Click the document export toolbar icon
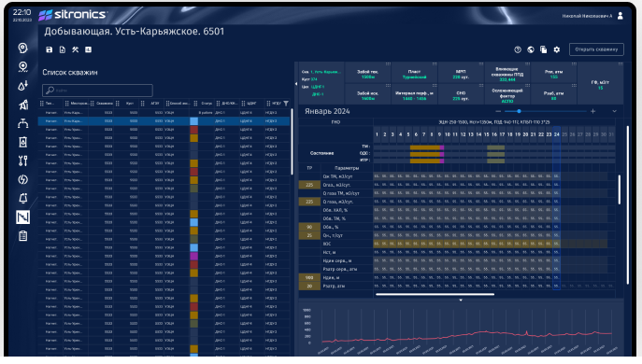Viewport: 642px width, 364px height. point(63,49)
